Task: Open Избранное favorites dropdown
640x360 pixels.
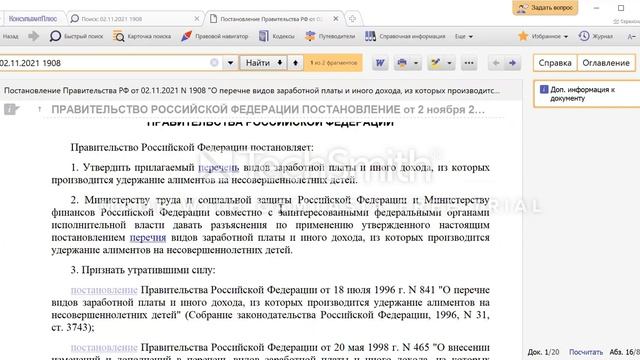Action: 543,36
